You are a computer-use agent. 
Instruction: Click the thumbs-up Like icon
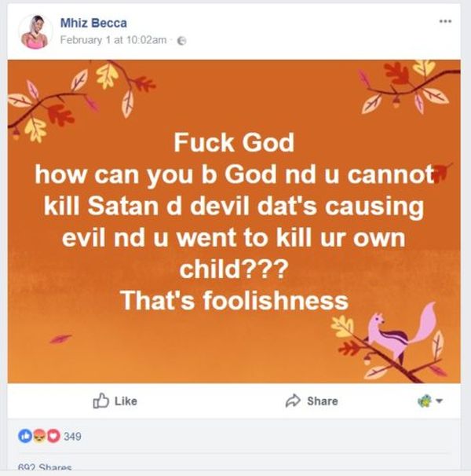click(x=100, y=401)
